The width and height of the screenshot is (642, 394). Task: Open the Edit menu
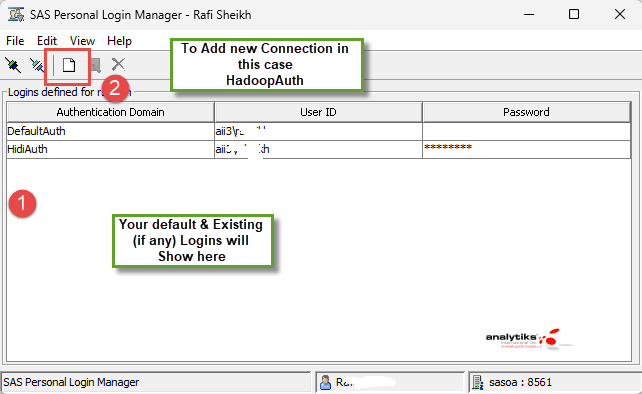click(47, 41)
